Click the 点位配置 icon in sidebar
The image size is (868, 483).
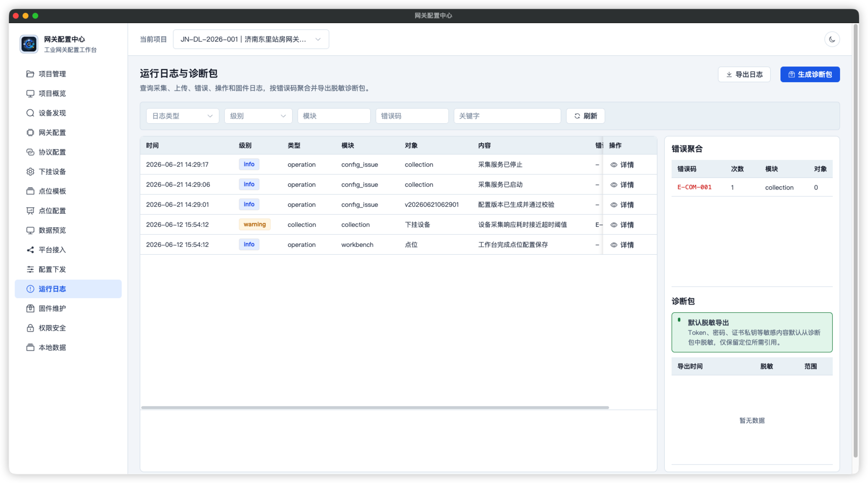pos(30,211)
